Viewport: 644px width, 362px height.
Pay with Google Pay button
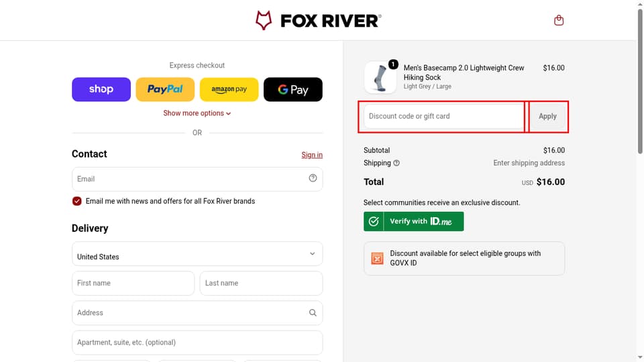[293, 89]
